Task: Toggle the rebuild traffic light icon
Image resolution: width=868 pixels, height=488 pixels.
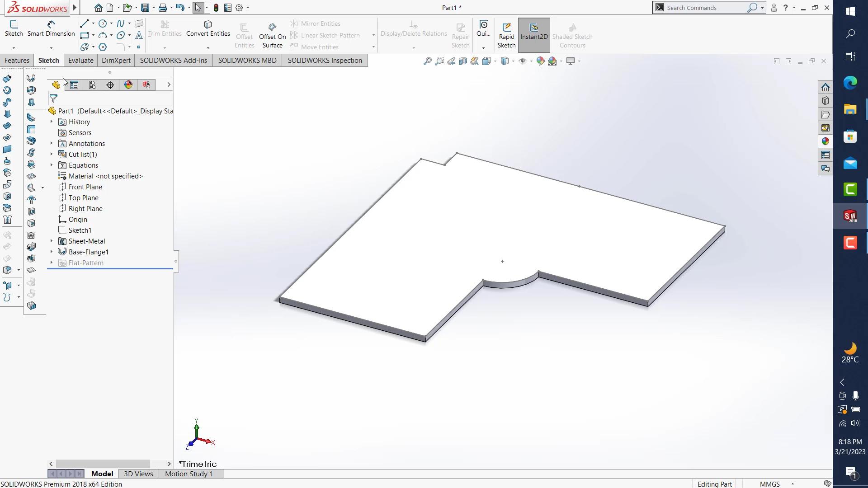Action: pyautogui.click(x=216, y=8)
